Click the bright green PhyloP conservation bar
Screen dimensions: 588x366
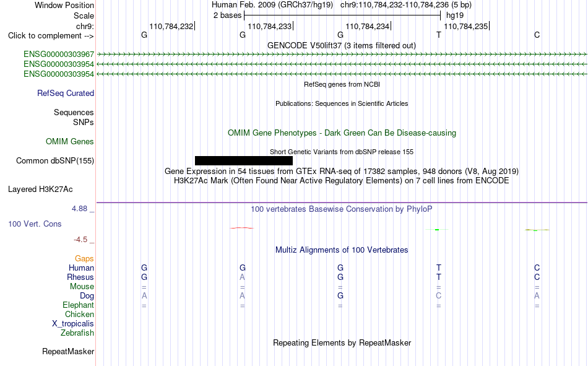click(x=437, y=229)
